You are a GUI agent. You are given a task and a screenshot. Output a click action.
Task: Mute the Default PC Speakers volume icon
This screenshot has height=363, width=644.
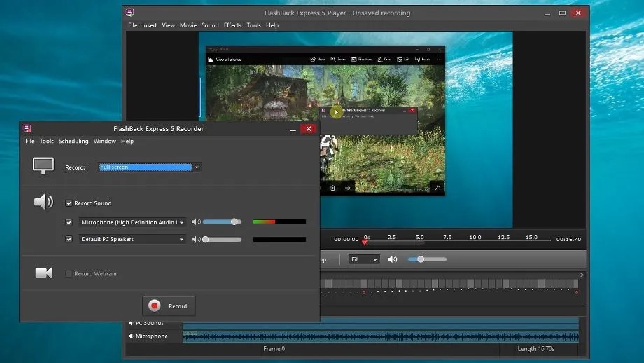(196, 239)
